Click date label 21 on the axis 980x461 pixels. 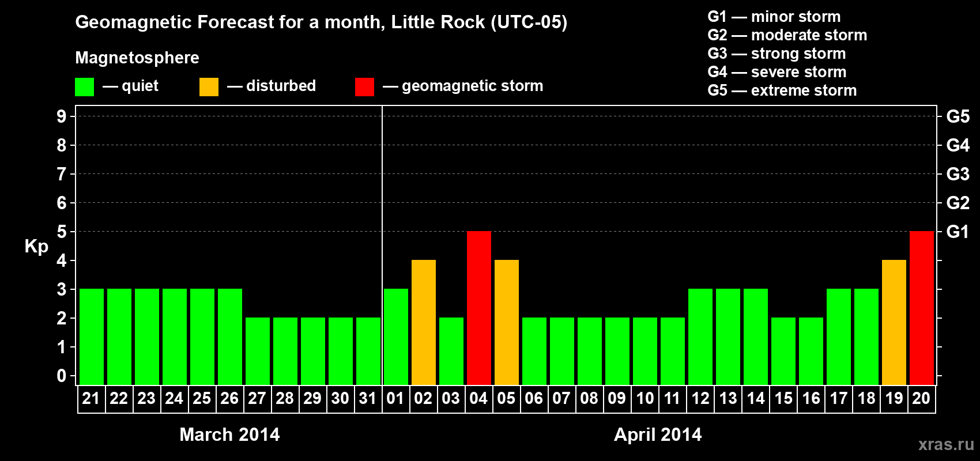coord(91,398)
